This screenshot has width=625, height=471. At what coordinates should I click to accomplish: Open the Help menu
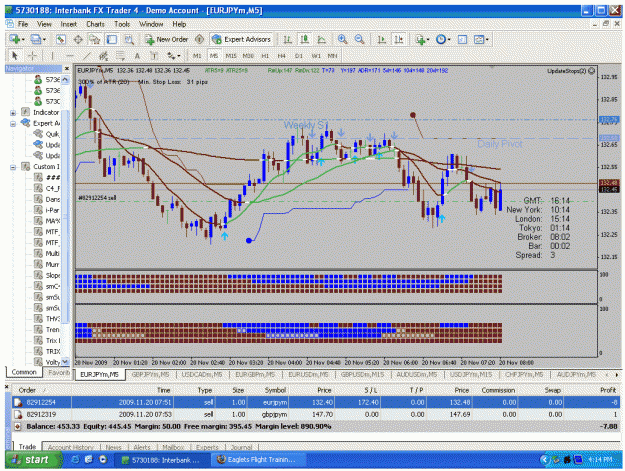click(x=179, y=24)
